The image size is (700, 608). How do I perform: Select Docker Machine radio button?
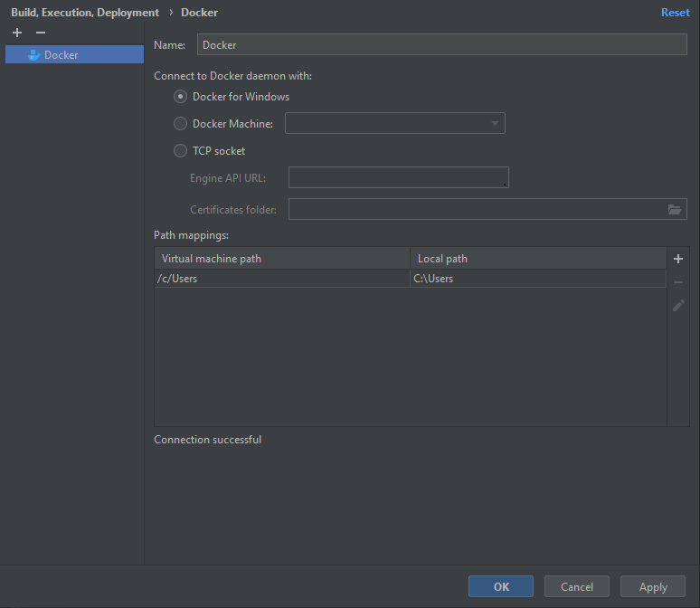(180, 124)
